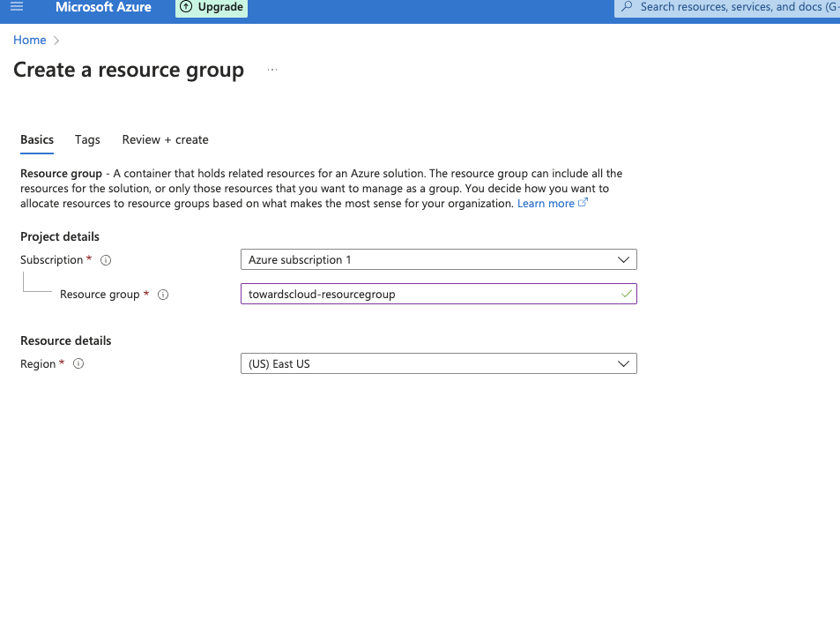Viewport: 840px width, 643px height.
Task: Click the green validation checkmark
Action: (x=626, y=294)
